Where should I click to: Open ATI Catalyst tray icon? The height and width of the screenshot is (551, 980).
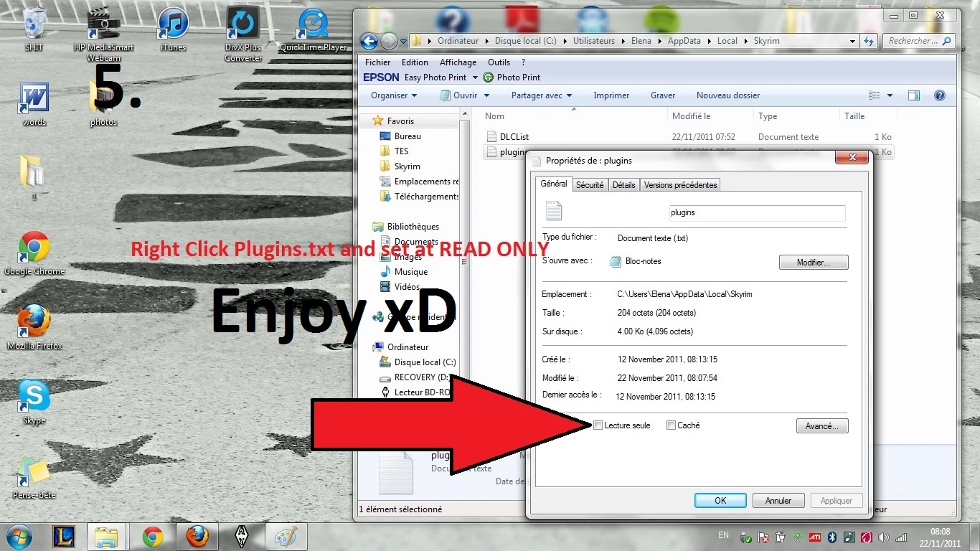(x=815, y=537)
